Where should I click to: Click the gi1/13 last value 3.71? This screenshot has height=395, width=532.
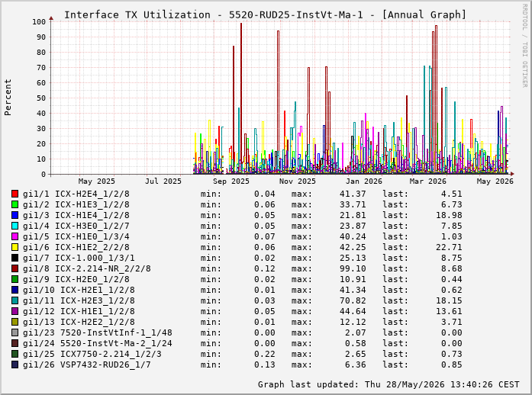[x=452, y=322]
